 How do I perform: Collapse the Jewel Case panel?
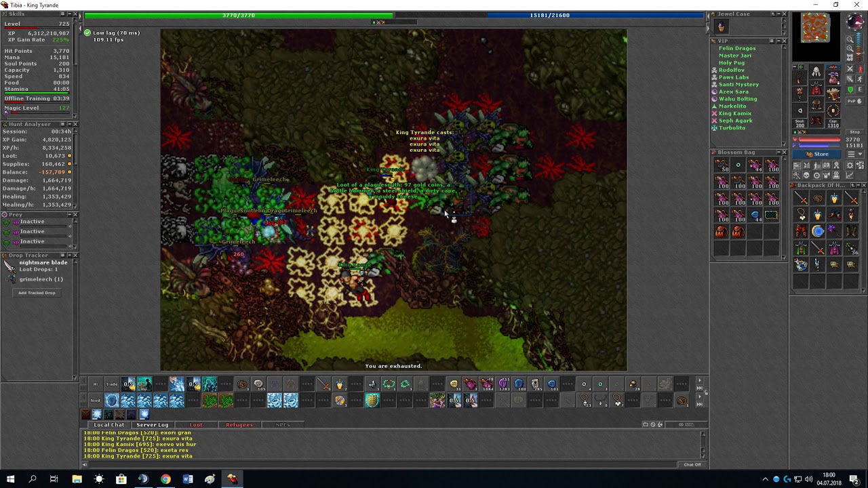tap(778, 14)
